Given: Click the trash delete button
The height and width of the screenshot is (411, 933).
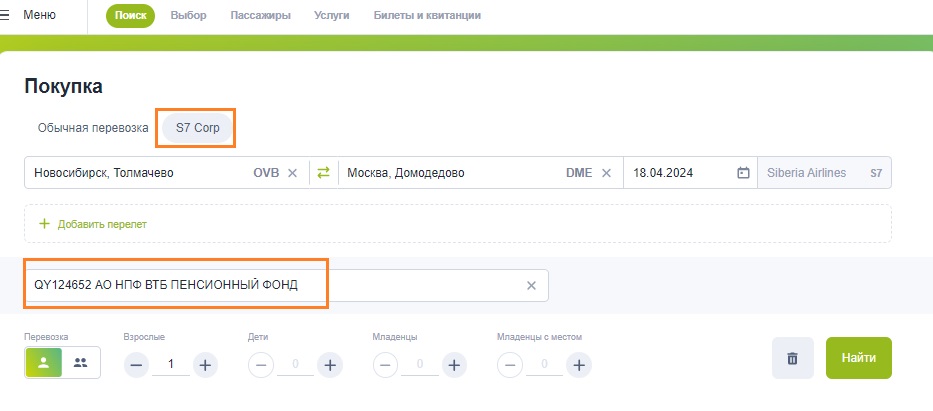Looking at the screenshot, I should coord(793,358).
